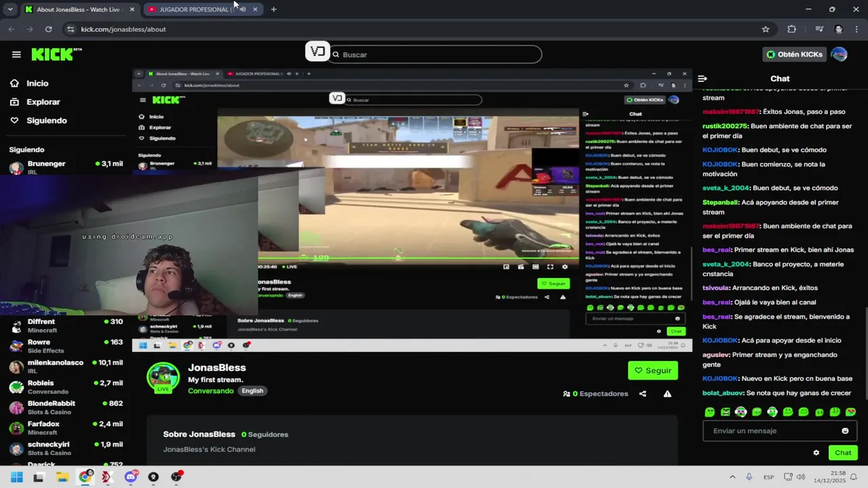
Task: Open the tab search dropdown arrow
Action: [9, 9]
